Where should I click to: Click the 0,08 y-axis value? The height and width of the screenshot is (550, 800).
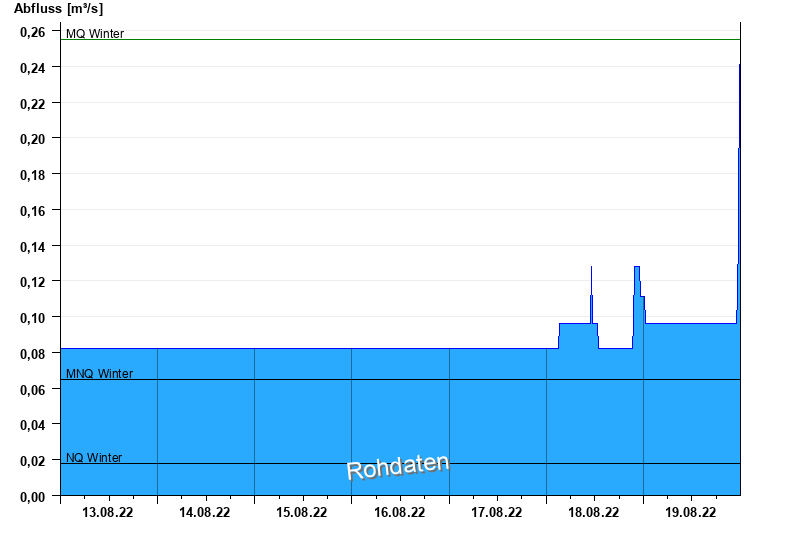[x=33, y=354]
